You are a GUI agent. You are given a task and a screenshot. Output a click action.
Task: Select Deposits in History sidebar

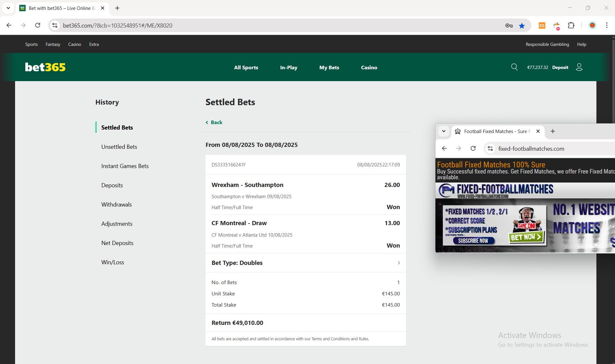112,185
